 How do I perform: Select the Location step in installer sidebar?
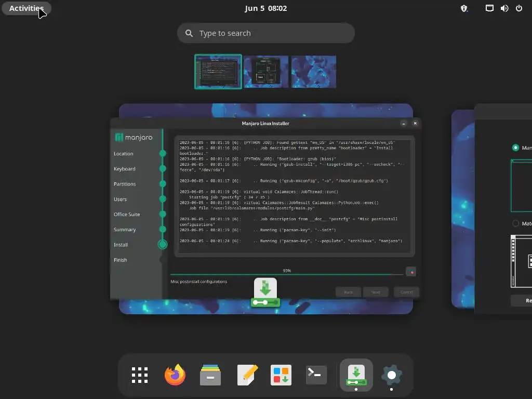tap(124, 154)
